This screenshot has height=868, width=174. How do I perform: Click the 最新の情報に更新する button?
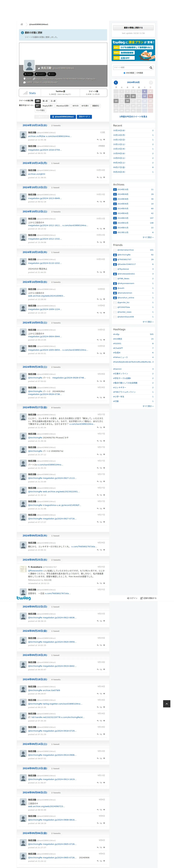(x=133, y=28)
